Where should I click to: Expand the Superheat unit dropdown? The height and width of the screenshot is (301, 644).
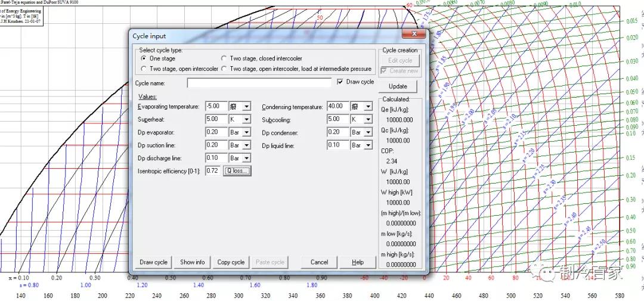coord(247,119)
